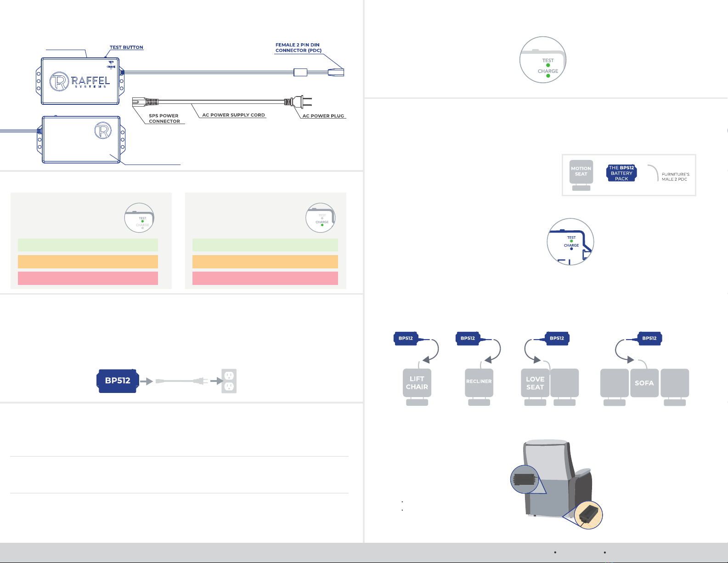
Task: Click the Raffel Systems logo on battery pack
Action: [x=80, y=81]
